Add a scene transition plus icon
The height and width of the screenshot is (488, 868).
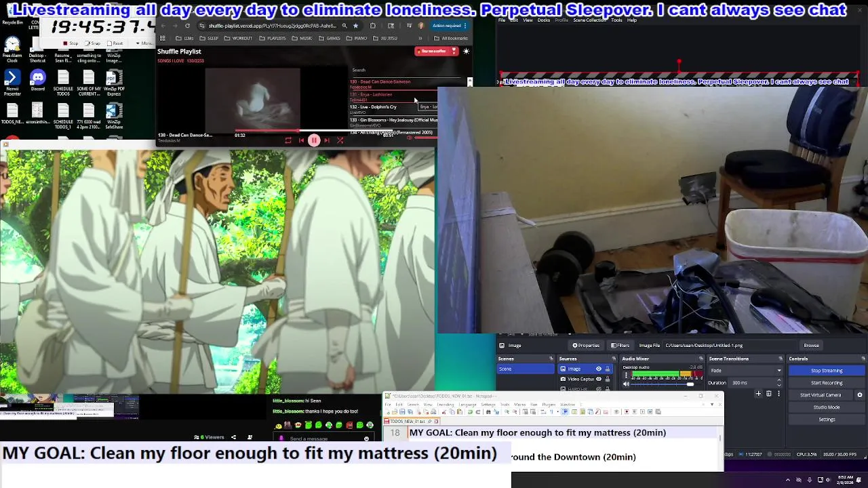tap(758, 394)
